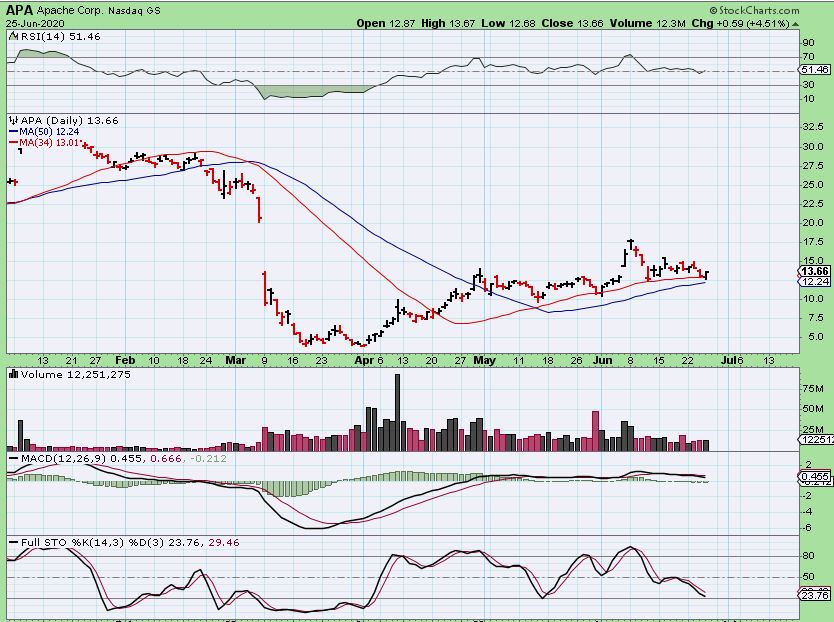Click the stochastic %D value '29.46'
Image resolution: width=834 pixels, height=622 pixels.
click(x=224, y=543)
